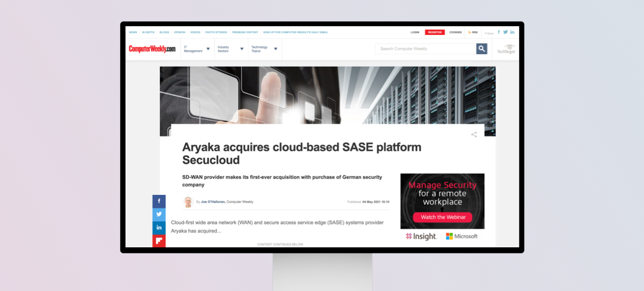Screen dimensions: 644x291
Task: Follow on LinkedIn via header icon
Action: tap(512, 32)
